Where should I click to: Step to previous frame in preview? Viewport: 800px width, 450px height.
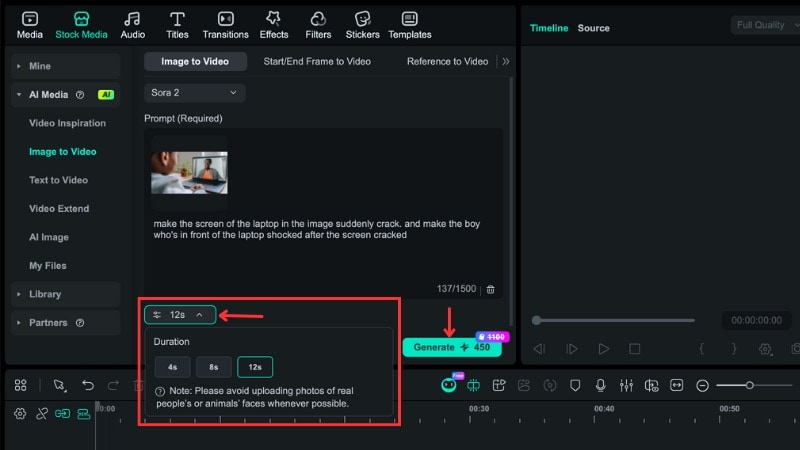coord(539,349)
